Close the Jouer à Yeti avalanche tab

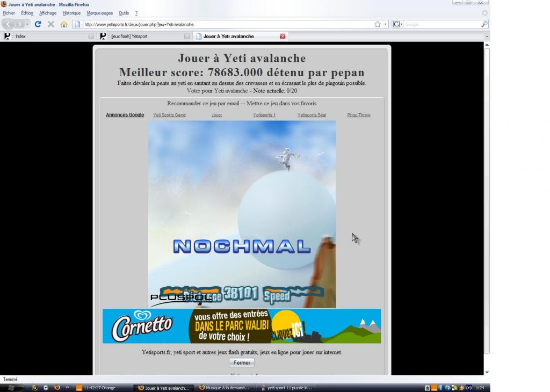point(283,36)
